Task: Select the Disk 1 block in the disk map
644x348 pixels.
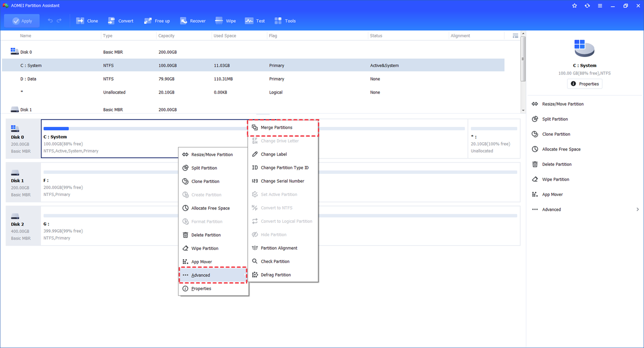Action: [23, 182]
